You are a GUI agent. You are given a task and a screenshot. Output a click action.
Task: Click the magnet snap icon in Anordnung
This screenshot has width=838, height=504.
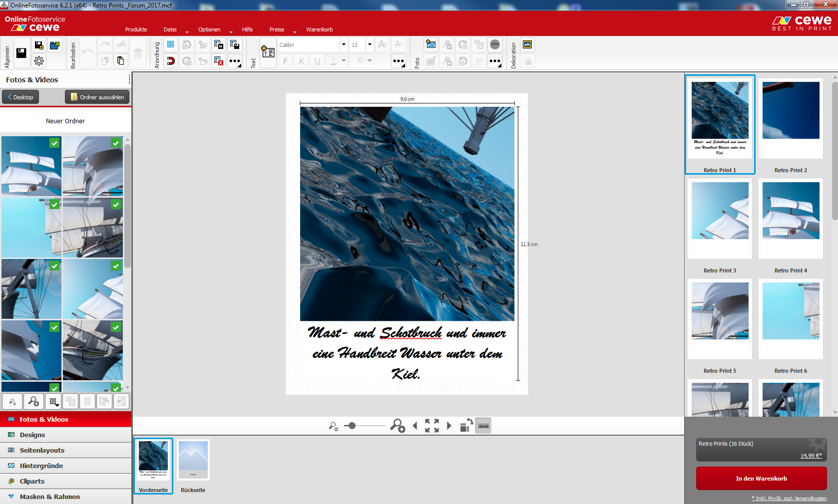[x=171, y=61]
